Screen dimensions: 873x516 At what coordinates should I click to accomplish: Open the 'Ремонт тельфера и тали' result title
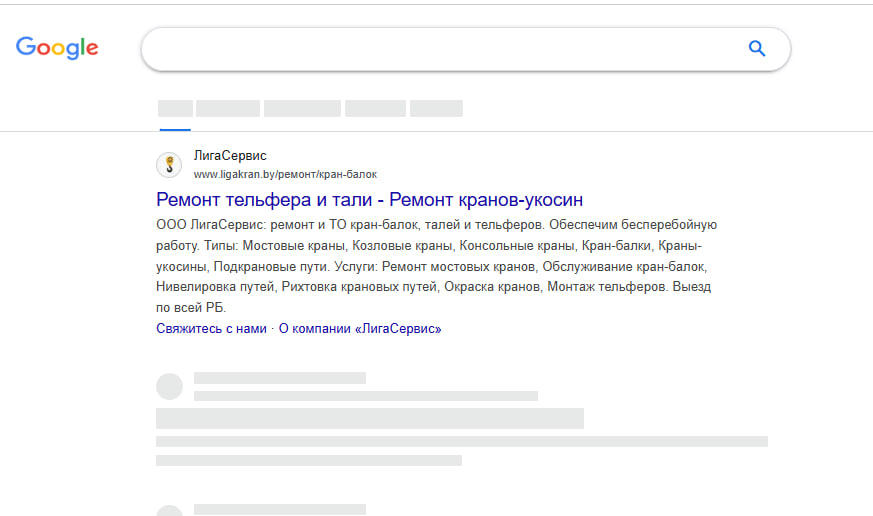[369, 199]
